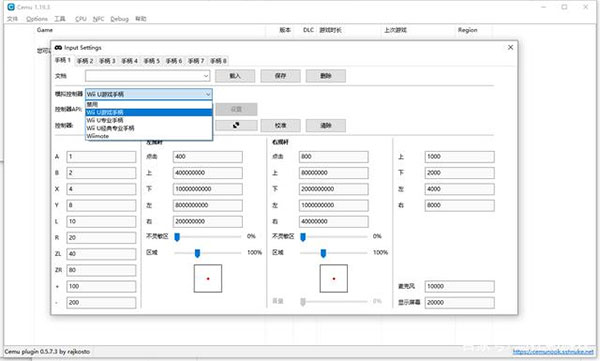
Task: Switch to 手柄 1 tab
Action: (63, 60)
